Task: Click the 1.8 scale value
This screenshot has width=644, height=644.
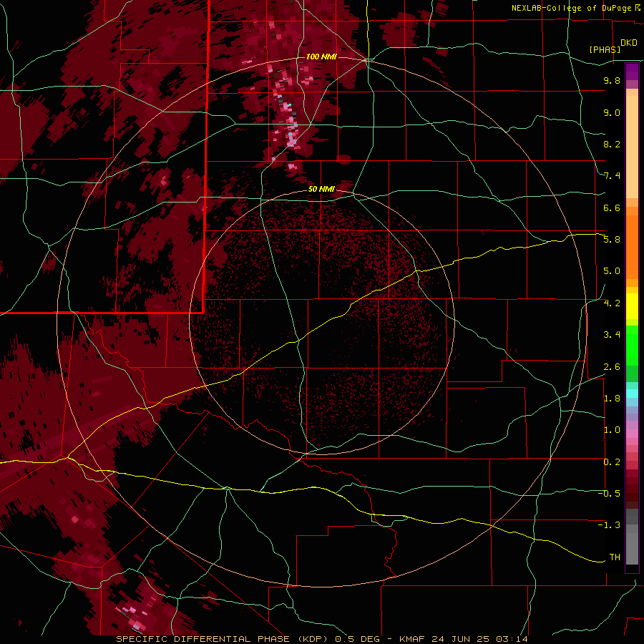Action: pos(612,399)
